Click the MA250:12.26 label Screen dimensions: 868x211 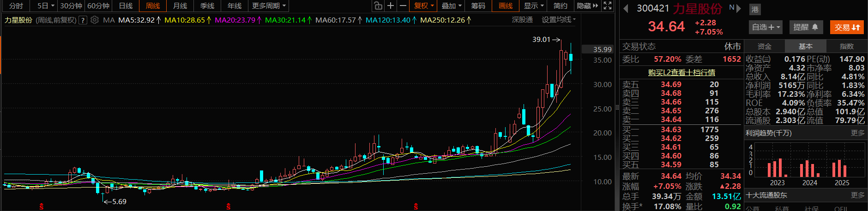click(446, 20)
